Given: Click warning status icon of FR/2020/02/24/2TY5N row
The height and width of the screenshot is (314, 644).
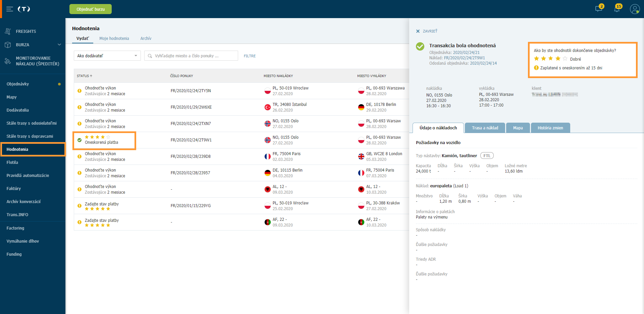Looking at the screenshot, I should click(x=79, y=91).
